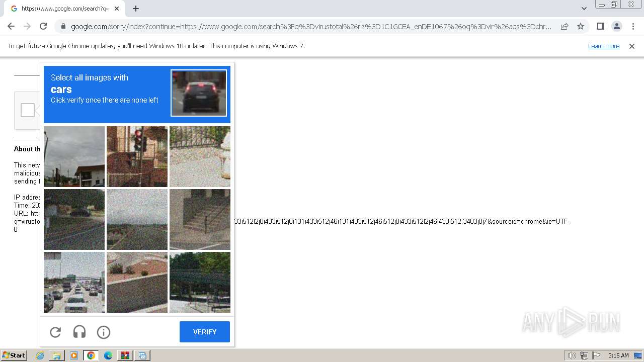Viewport: 644px width, 362px height.
Task: Open File Explorer from the taskbar
Action: pyautogui.click(x=57, y=355)
